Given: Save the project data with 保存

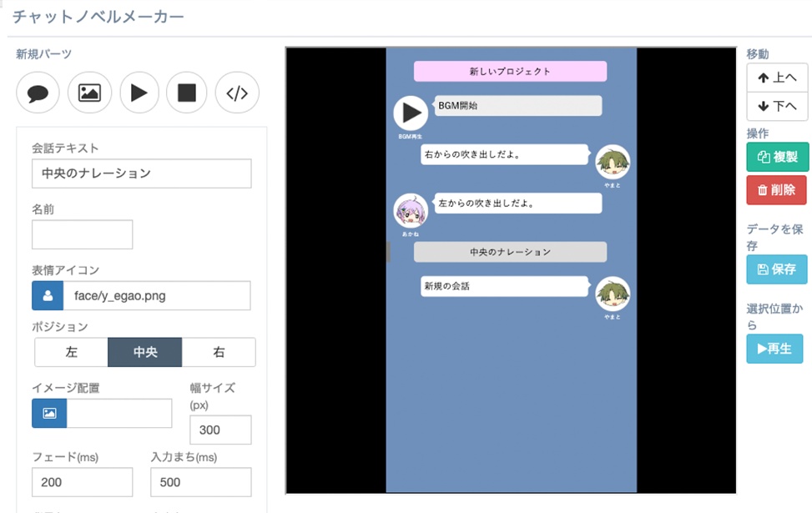Looking at the screenshot, I should tap(774, 269).
